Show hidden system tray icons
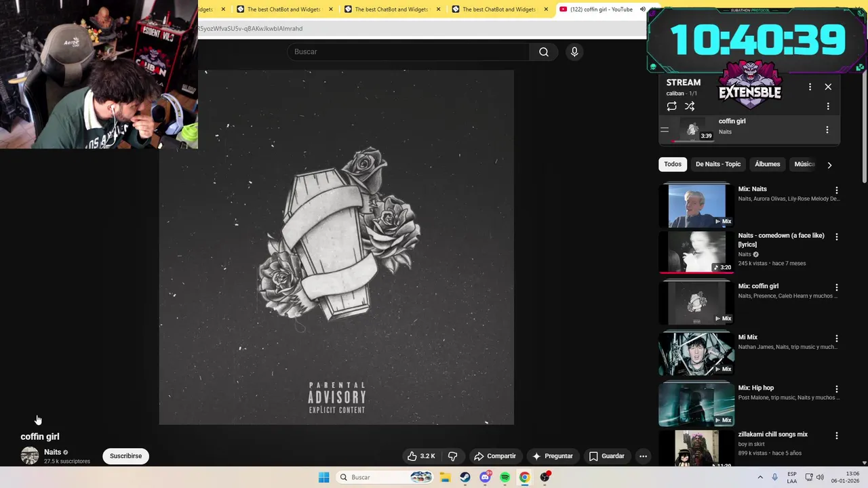 pos(759,477)
